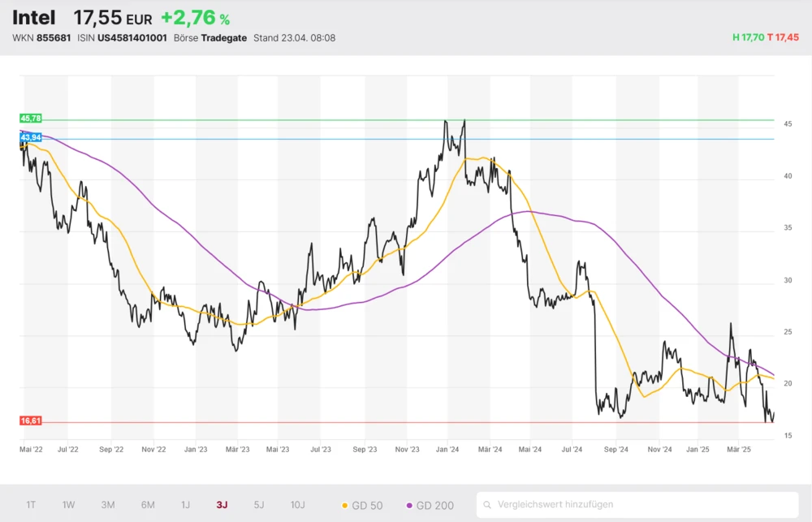
Task: Click the purple GD 200 color dot
Action: (x=408, y=505)
